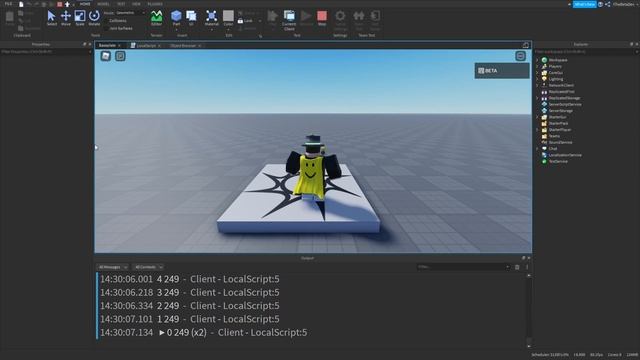
Task: Open the PLUGINS ribbon tab
Action: [x=155, y=4]
